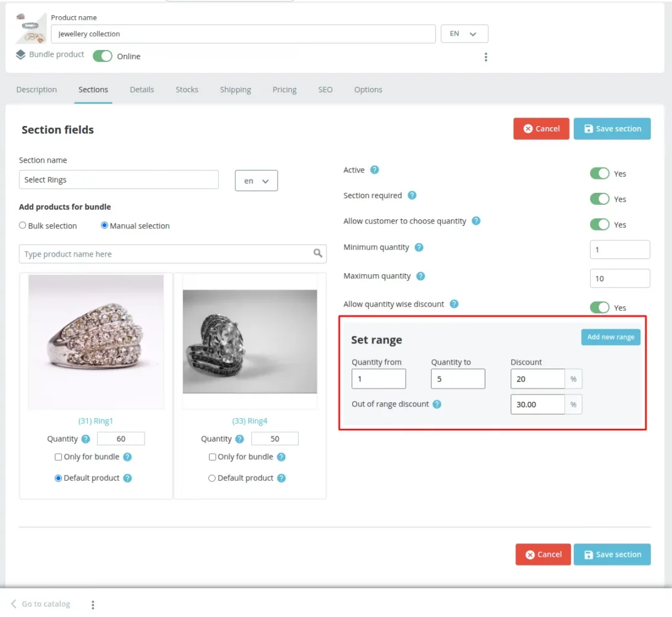Image resolution: width=672 pixels, height=617 pixels.
Task: Click help icon beside Section required
Action: pos(412,195)
